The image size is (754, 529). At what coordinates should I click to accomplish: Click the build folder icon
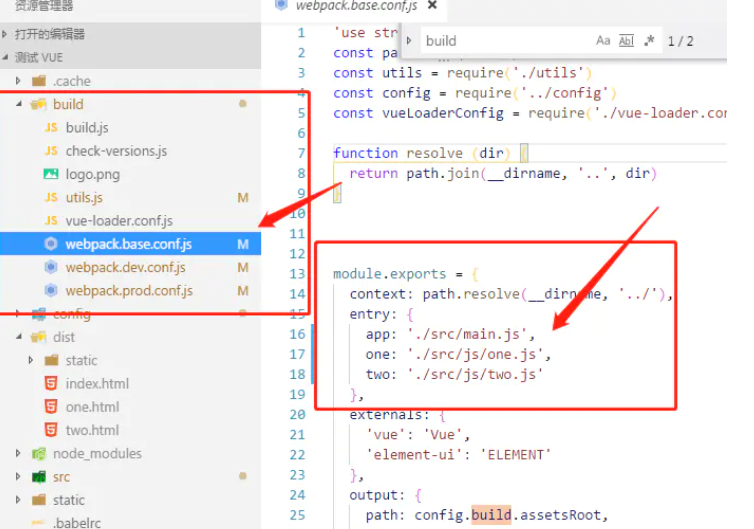point(38,104)
